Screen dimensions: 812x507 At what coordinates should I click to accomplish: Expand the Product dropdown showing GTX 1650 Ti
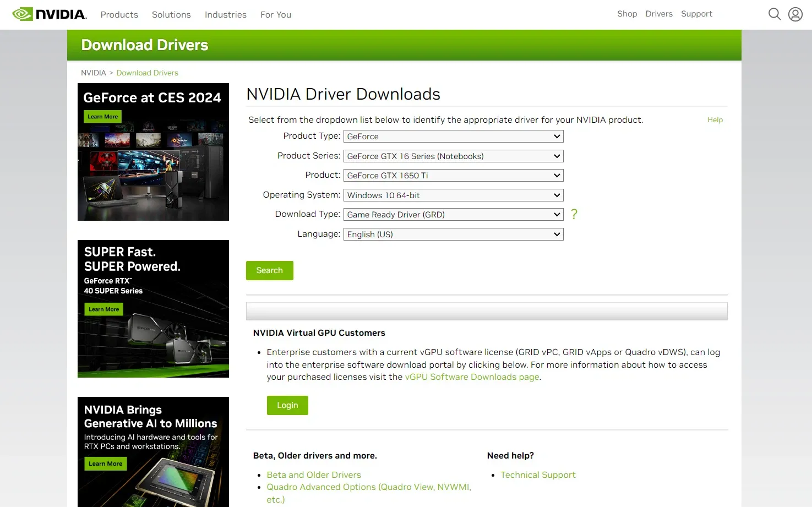(453, 176)
